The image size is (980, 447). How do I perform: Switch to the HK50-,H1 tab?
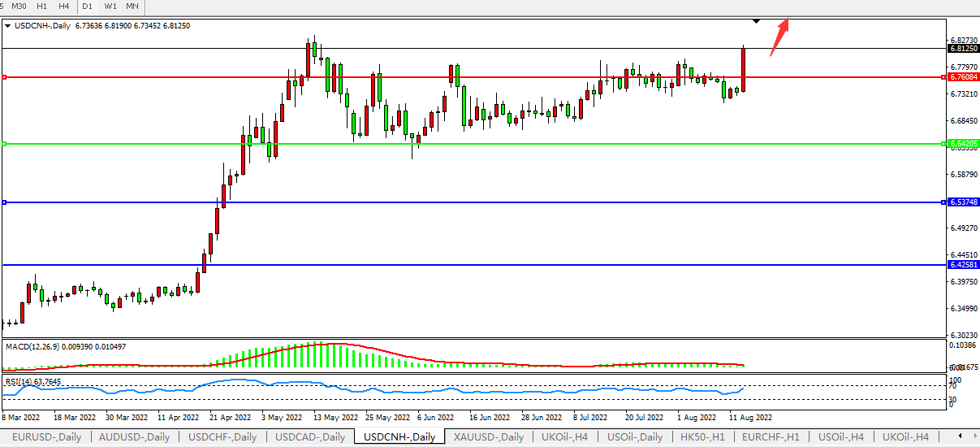(x=702, y=437)
